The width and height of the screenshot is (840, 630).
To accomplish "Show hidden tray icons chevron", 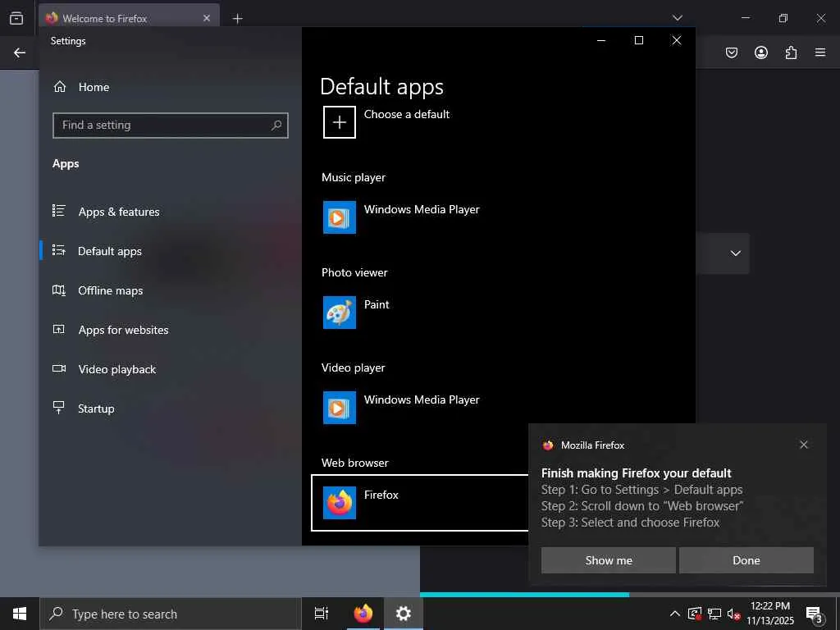I will click(675, 614).
